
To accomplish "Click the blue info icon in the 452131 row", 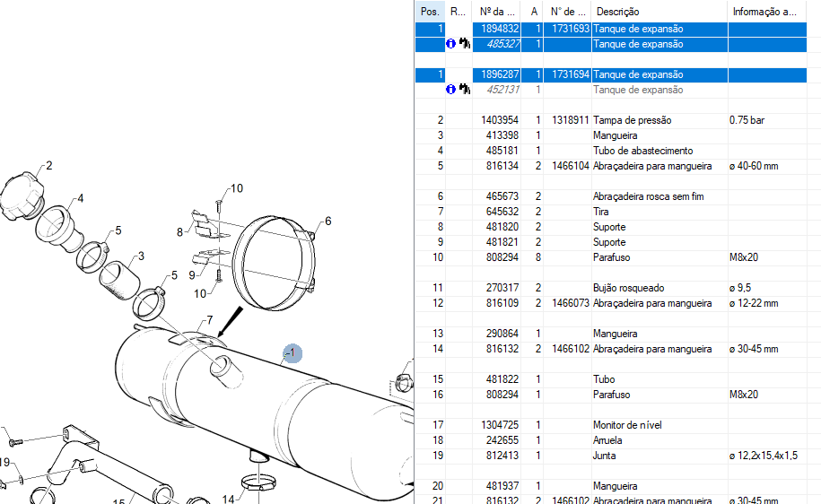I will 451,90.
